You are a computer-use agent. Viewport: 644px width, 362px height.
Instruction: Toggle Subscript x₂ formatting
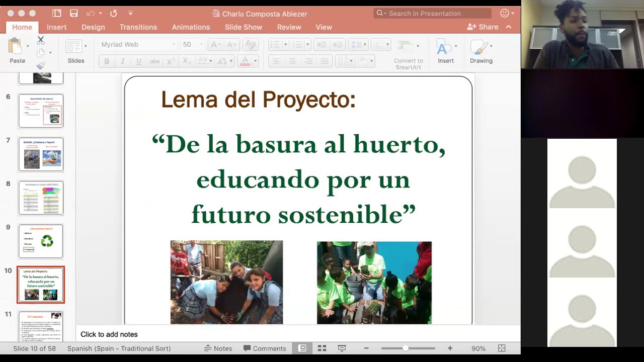[x=187, y=61]
